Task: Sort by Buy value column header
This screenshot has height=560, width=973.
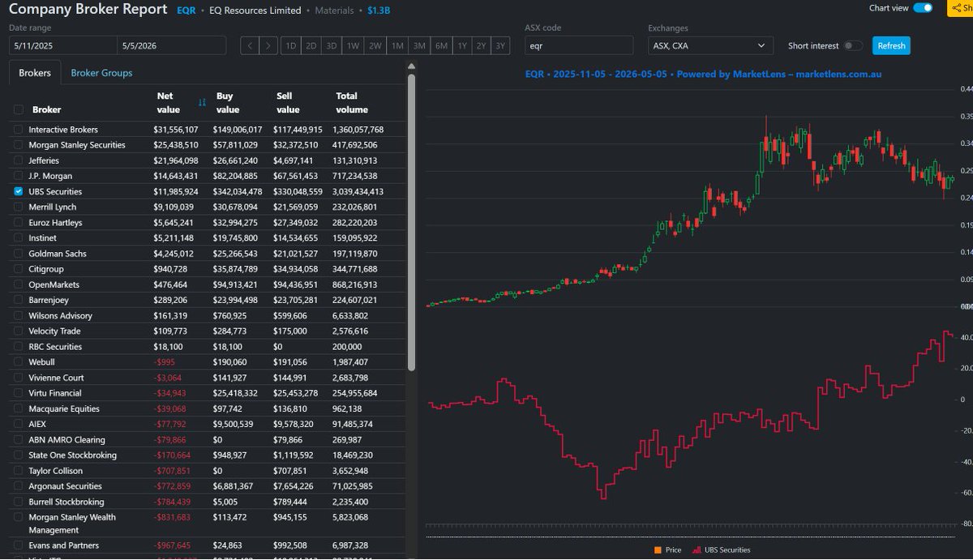Action: click(228, 103)
